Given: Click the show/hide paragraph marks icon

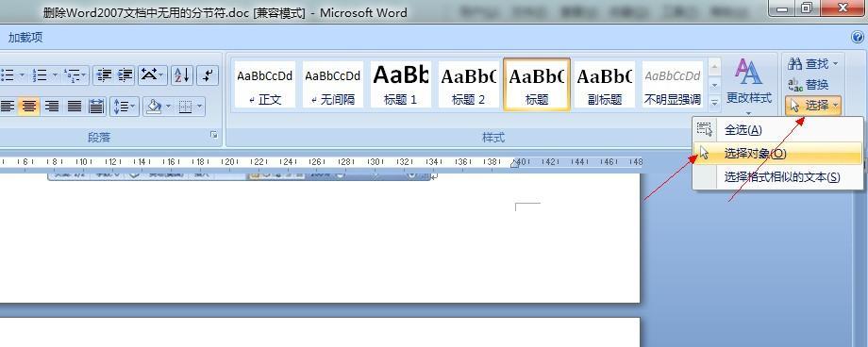Looking at the screenshot, I should tap(208, 75).
